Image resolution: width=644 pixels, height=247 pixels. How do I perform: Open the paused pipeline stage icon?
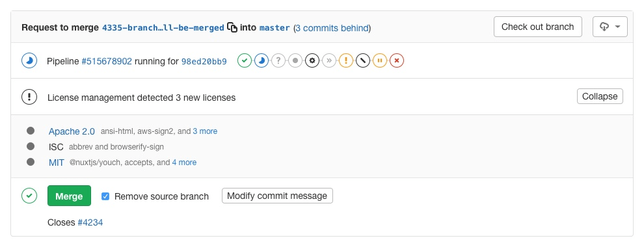click(379, 61)
